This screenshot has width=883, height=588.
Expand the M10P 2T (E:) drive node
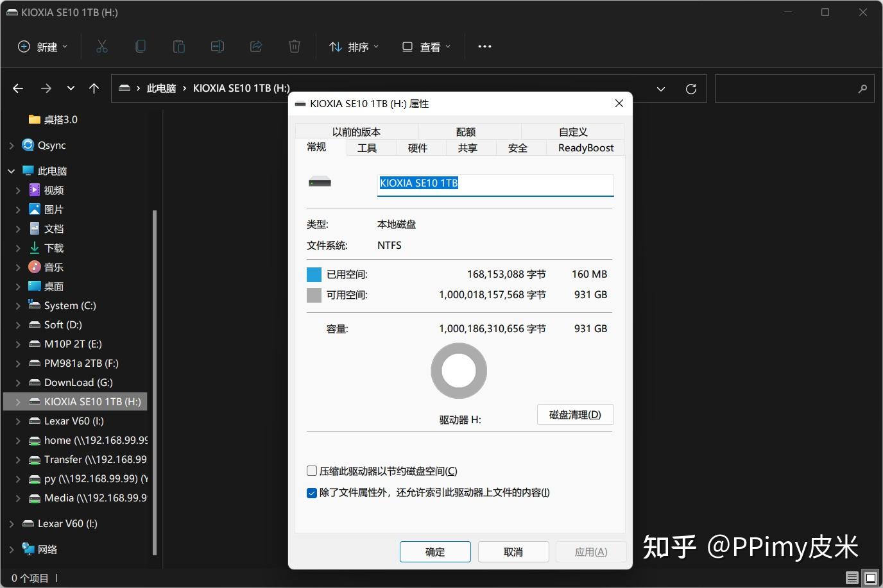click(18, 344)
